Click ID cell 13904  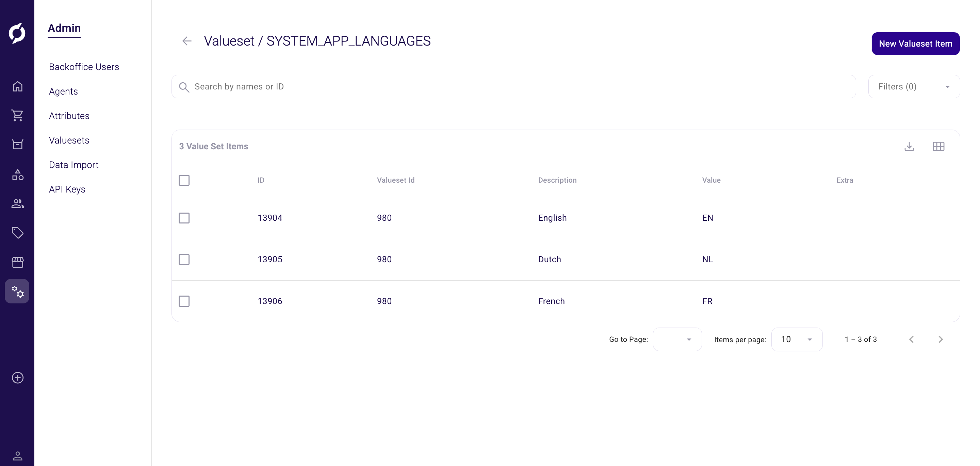point(270,218)
